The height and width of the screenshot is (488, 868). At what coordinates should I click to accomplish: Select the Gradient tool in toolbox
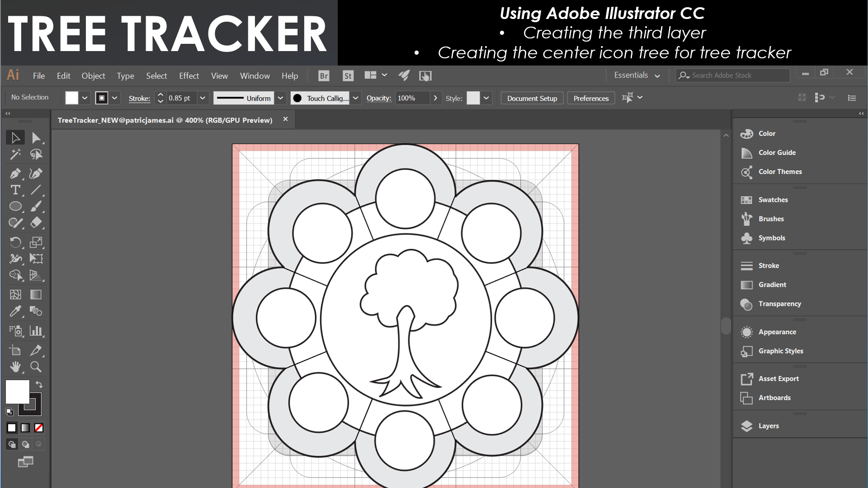36,295
